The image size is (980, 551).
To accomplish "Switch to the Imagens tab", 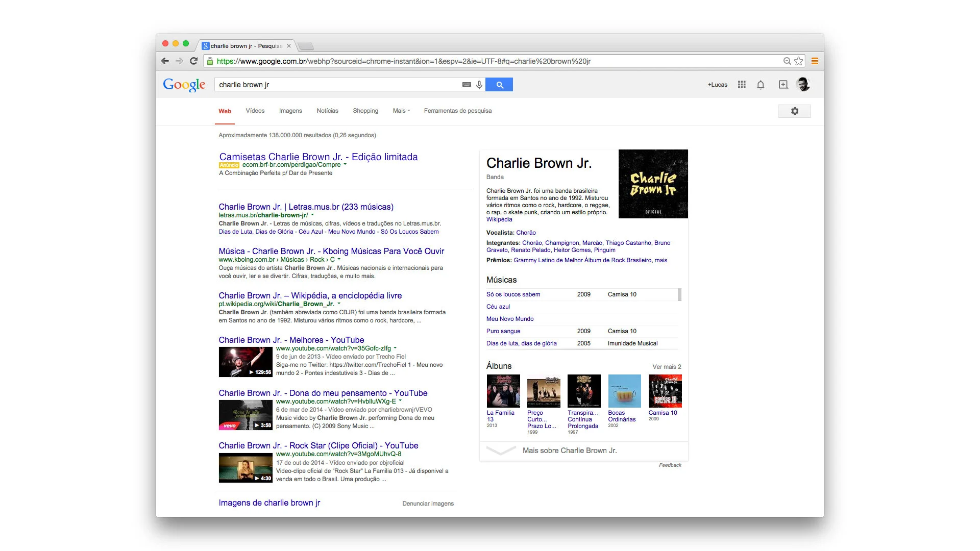I will click(x=290, y=111).
